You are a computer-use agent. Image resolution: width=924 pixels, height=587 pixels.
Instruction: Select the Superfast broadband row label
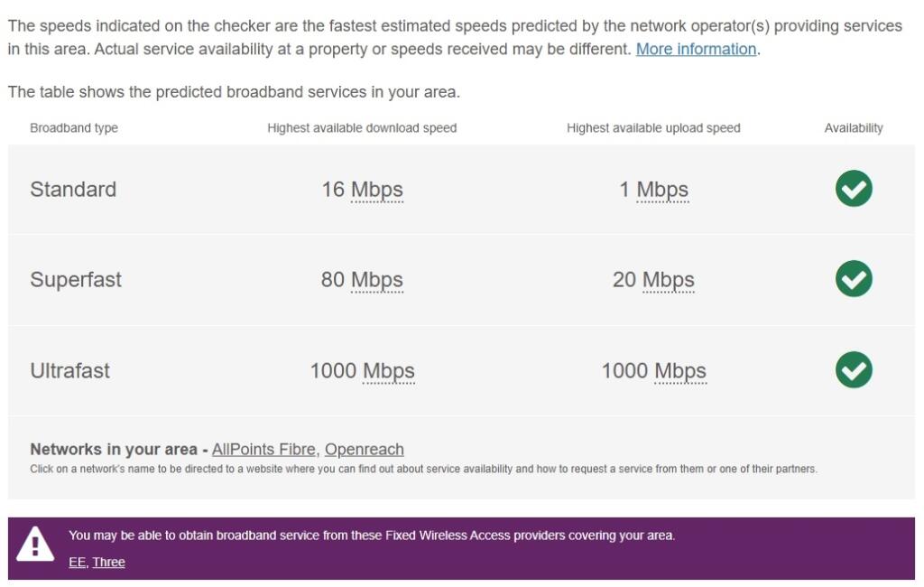[77, 280]
